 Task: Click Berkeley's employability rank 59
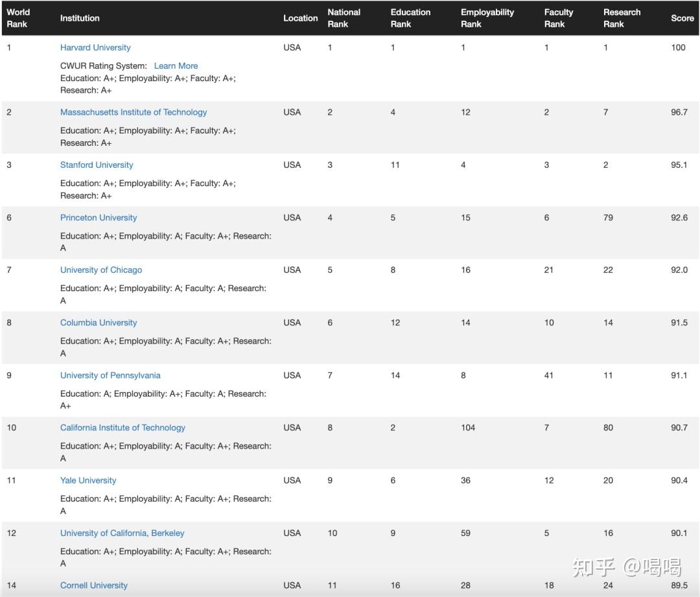click(465, 533)
